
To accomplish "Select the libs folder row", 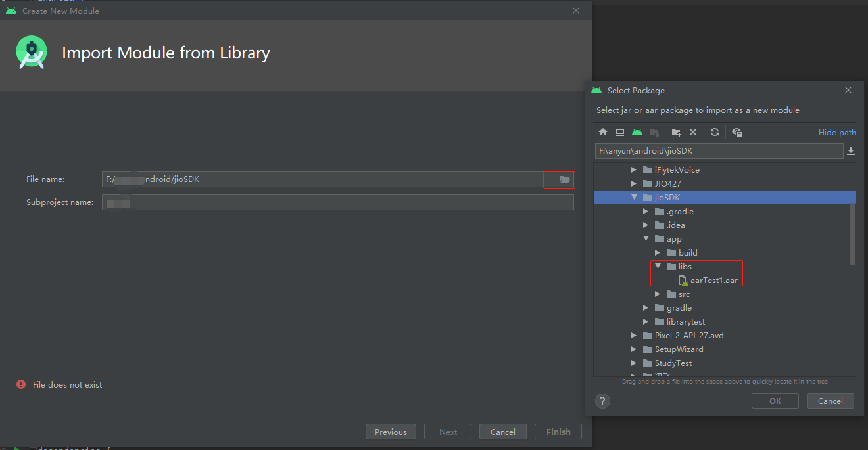I will (724, 266).
